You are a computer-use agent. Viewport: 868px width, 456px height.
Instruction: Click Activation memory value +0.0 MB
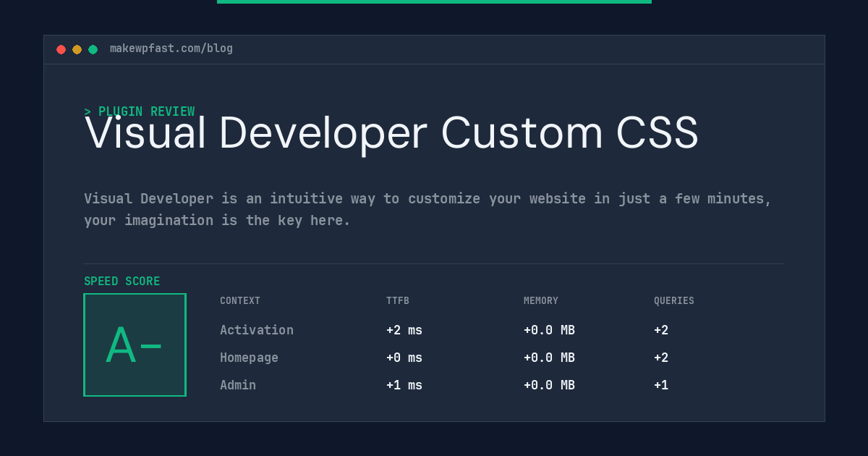tap(550, 330)
